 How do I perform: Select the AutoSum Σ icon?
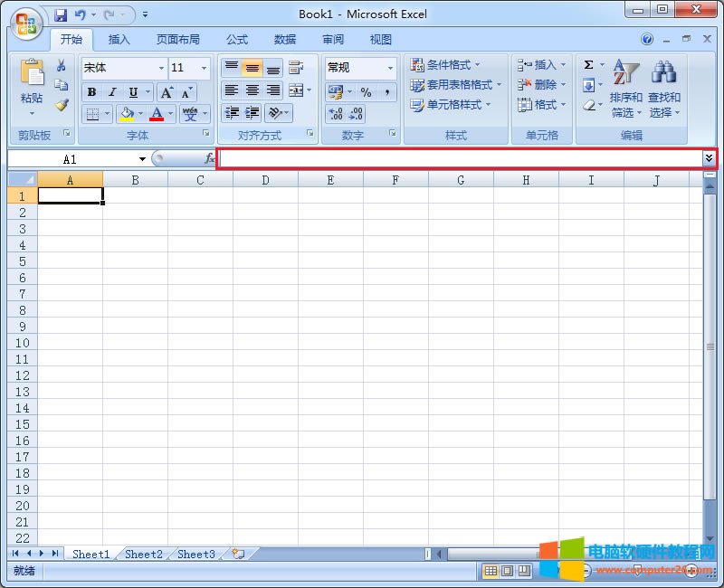(590, 64)
